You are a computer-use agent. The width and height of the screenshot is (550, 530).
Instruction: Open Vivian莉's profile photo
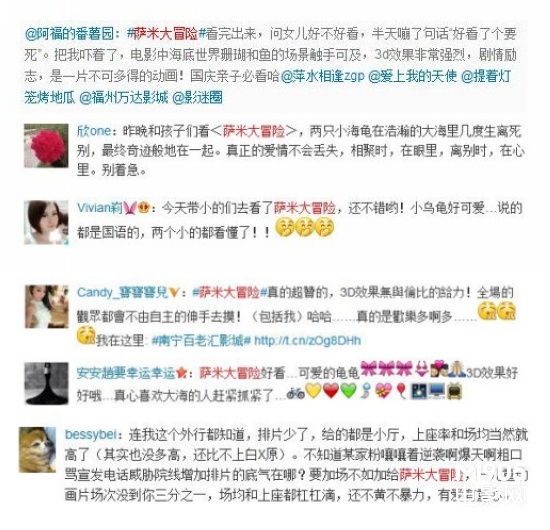pos(46,222)
